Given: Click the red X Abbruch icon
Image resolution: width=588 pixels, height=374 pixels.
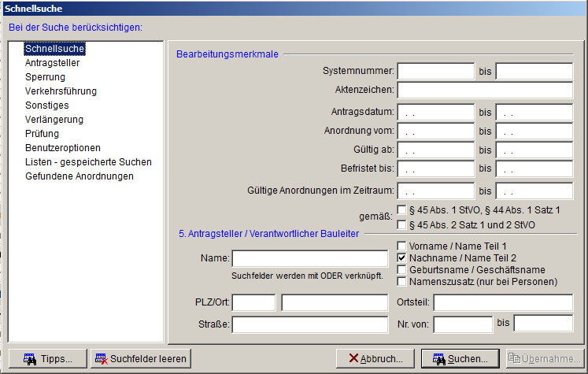Looking at the screenshot, I should coord(353,358).
